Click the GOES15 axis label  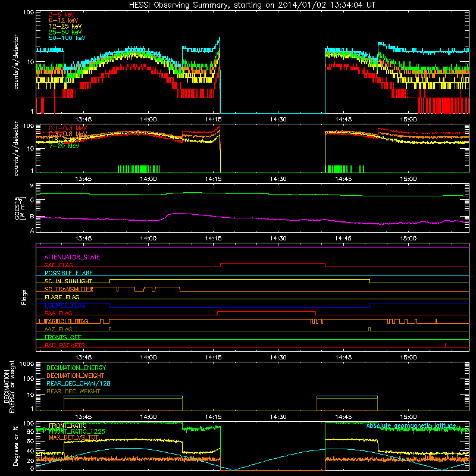[x=19, y=208]
